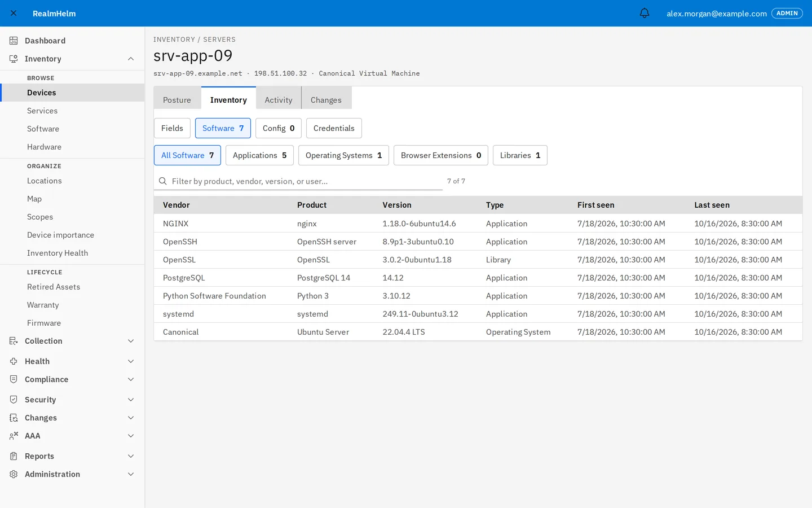
Task: Go to Software in the sidebar
Action: tap(72, 129)
